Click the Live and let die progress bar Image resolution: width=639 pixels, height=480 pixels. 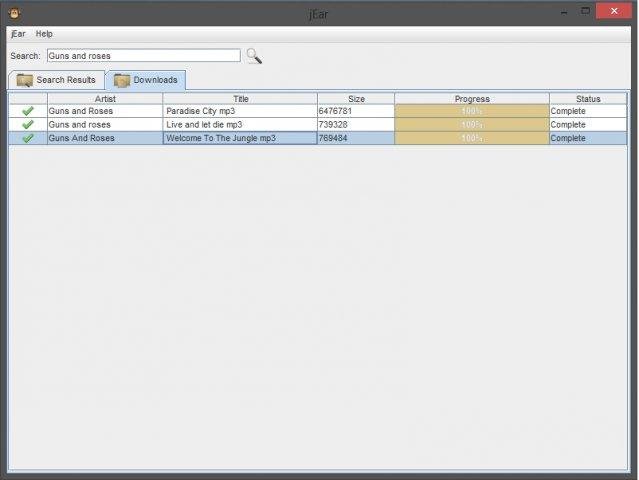click(472, 124)
